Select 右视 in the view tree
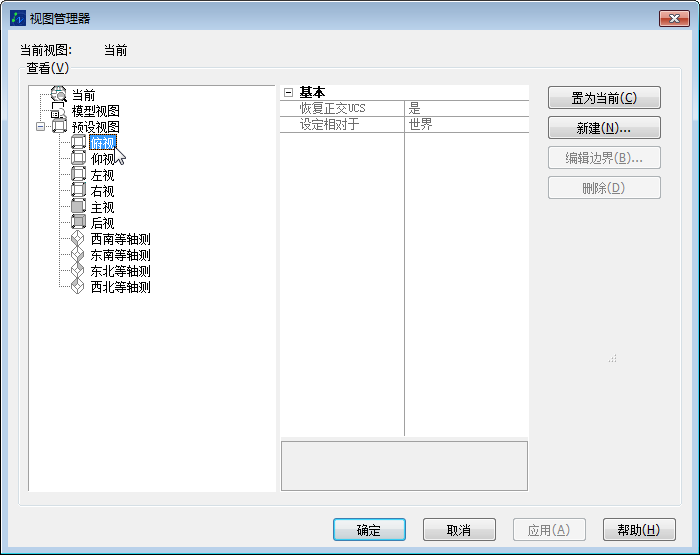This screenshot has width=700, height=555. pyautogui.click(x=102, y=191)
